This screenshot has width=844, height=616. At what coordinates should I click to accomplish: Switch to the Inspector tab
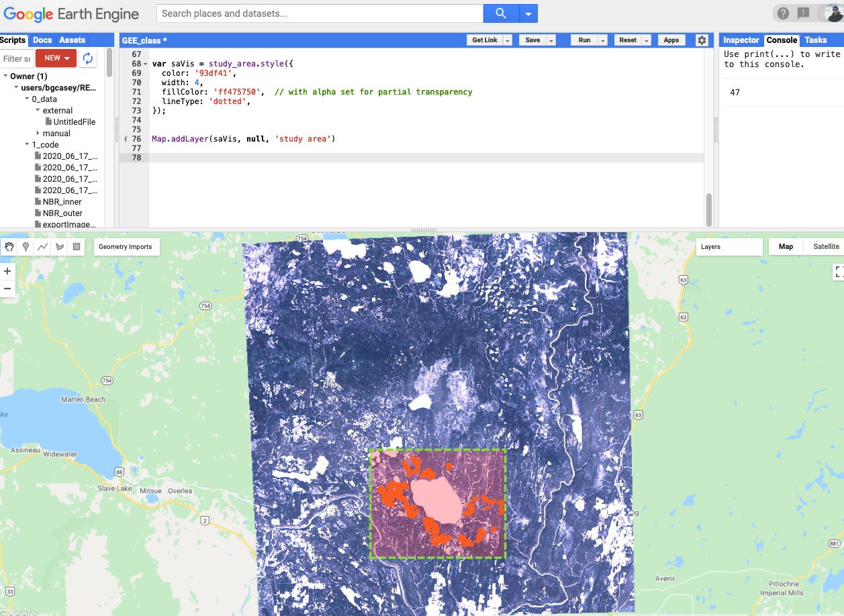coord(741,40)
